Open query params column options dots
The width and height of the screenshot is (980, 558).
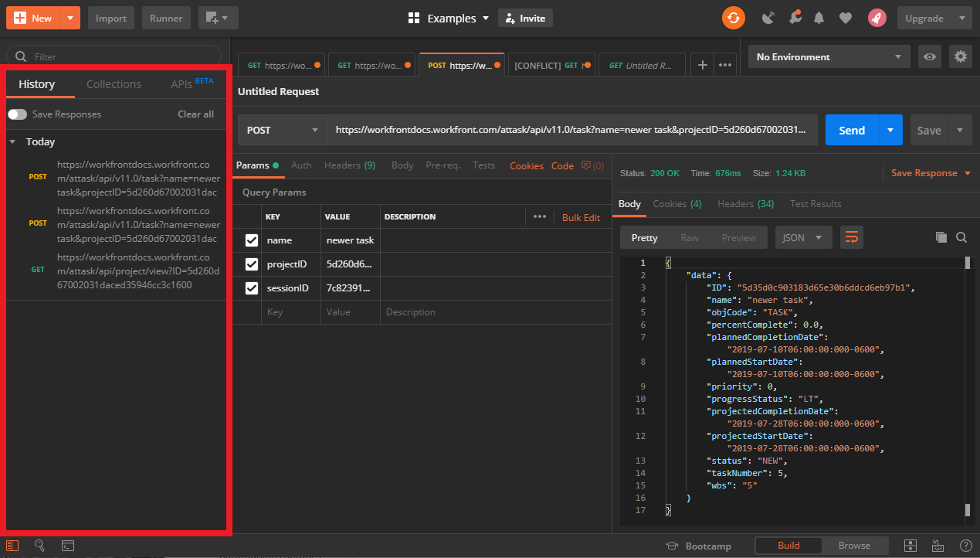tap(540, 217)
